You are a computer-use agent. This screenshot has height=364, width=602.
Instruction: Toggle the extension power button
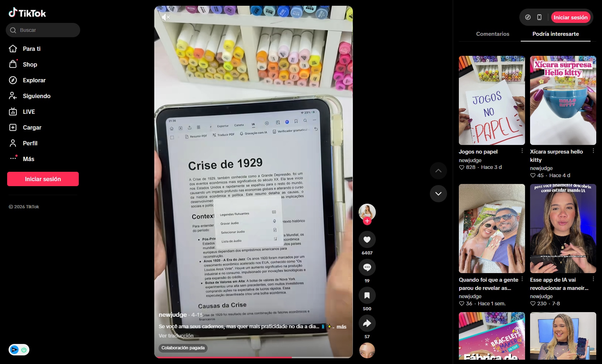[x=24, y=350]
